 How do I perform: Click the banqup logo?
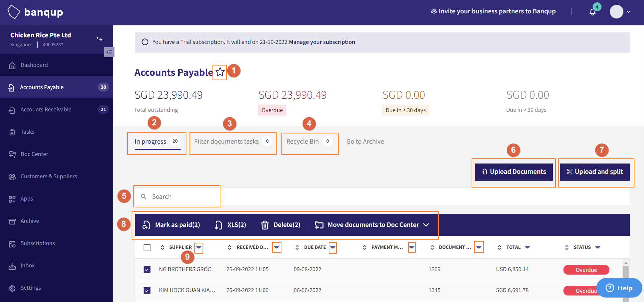(35, 12)
